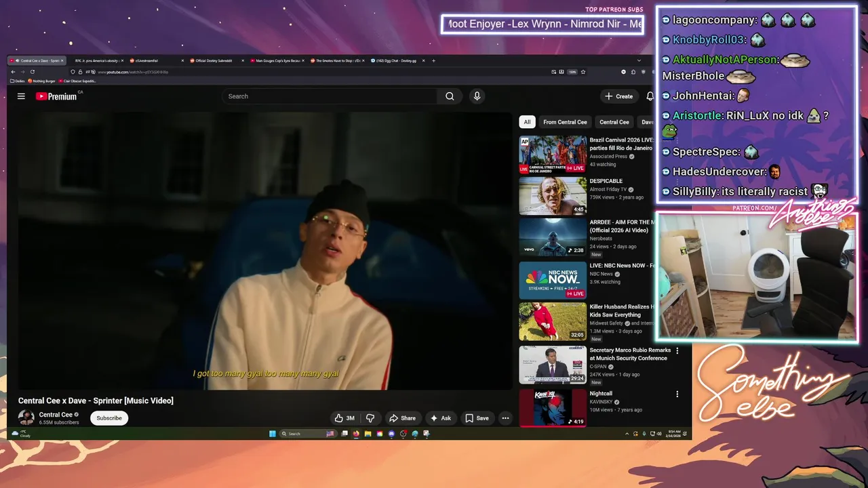Open the Nightcall video title

(601, 394)
